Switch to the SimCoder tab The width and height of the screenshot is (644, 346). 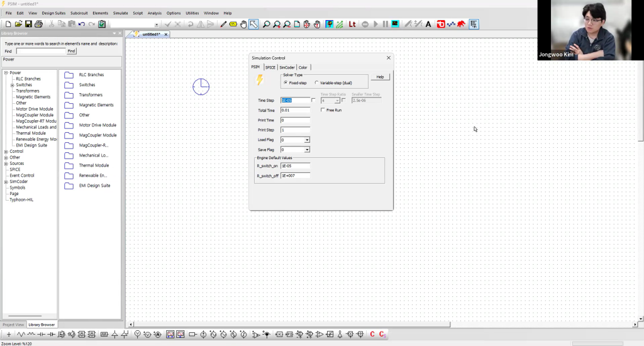click(287, 67)
